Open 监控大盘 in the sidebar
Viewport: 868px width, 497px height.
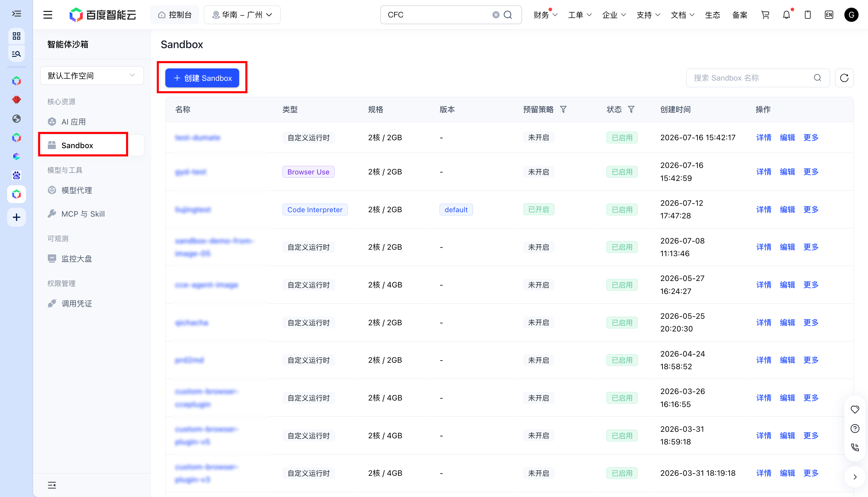[x=92, y=259]
